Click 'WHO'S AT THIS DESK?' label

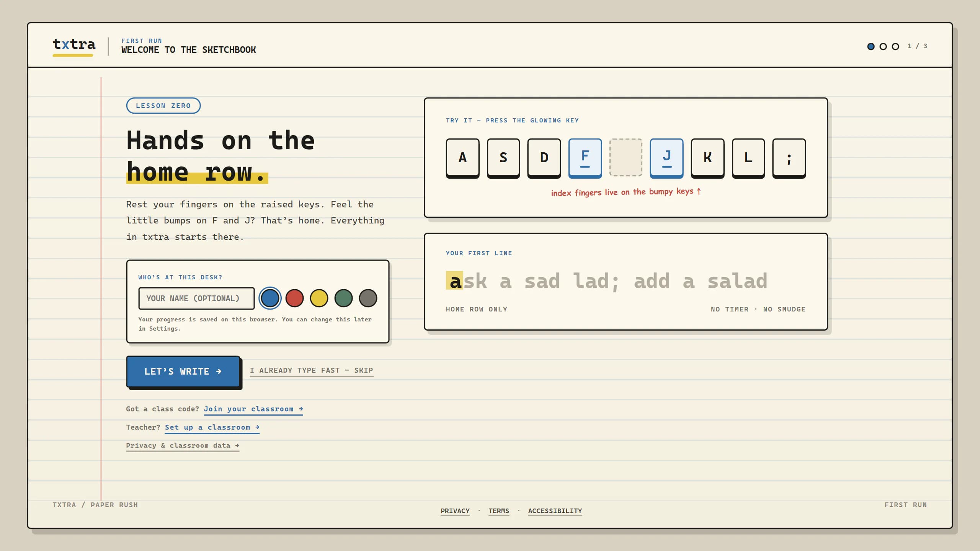tap(180, 277)
